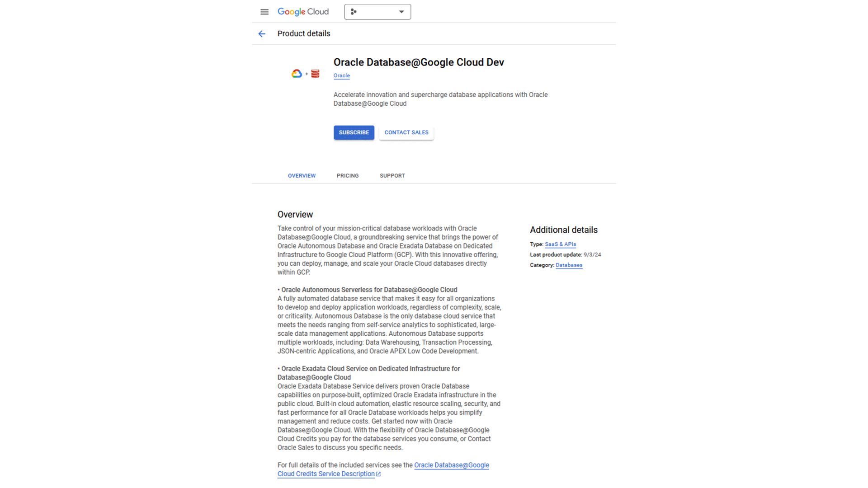Click the Oracle database stack icon
Screen dimensions: 868x488
(315, 73)
